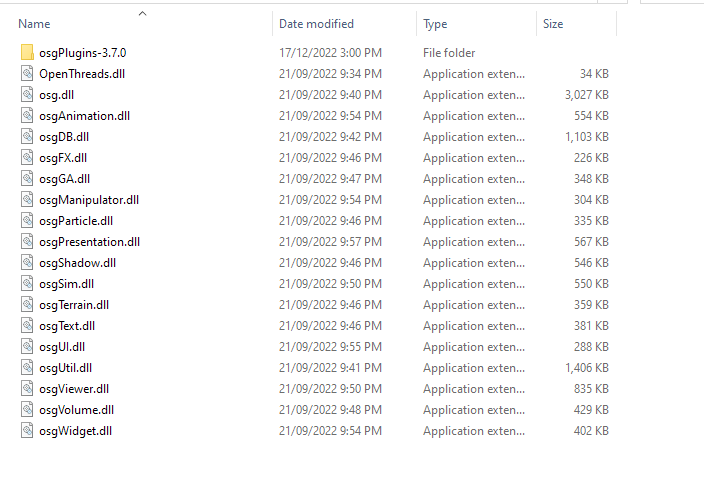
Task: Click the 1,406 KB size value
Action: tap(586, 368)
